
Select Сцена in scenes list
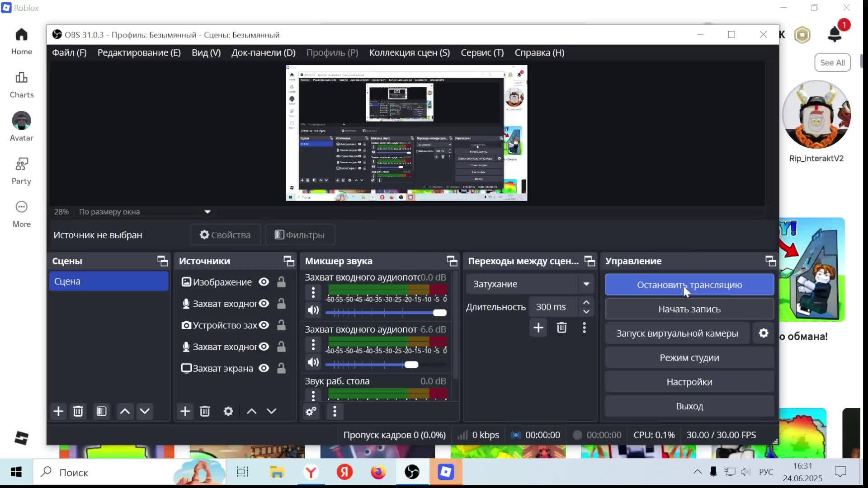click(x=108, y=281)
